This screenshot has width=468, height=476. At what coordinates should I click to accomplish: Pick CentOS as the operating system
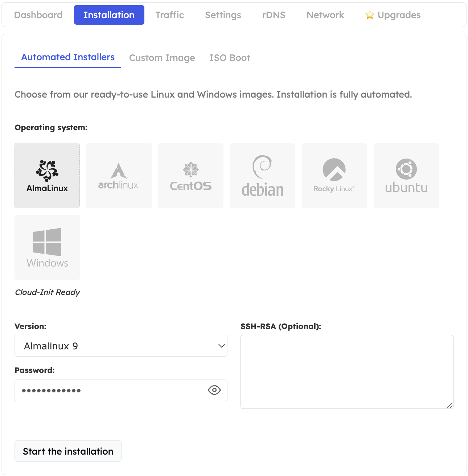pos(190,175)
